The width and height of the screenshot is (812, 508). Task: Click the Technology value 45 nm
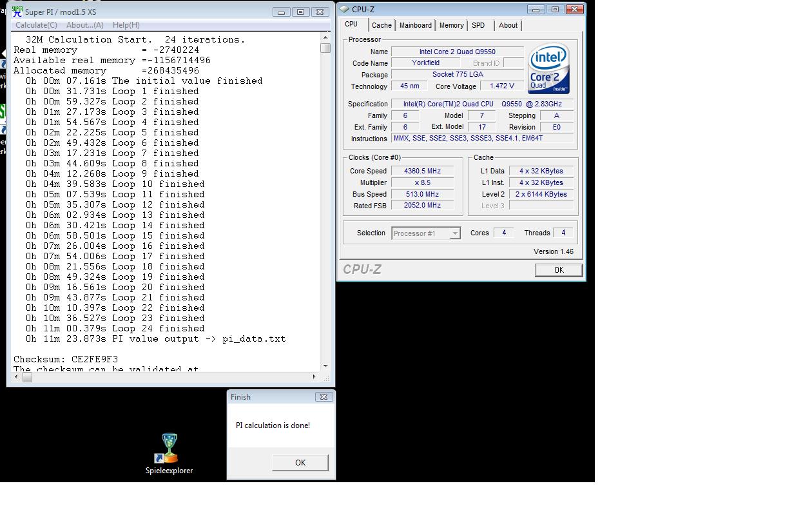409,86
